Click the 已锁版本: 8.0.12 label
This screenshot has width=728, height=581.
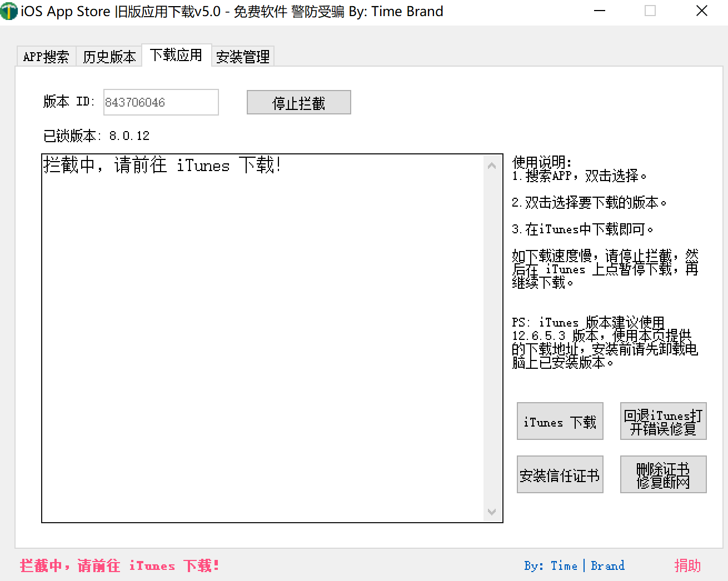pyautogui.click(x=97, y=136)
